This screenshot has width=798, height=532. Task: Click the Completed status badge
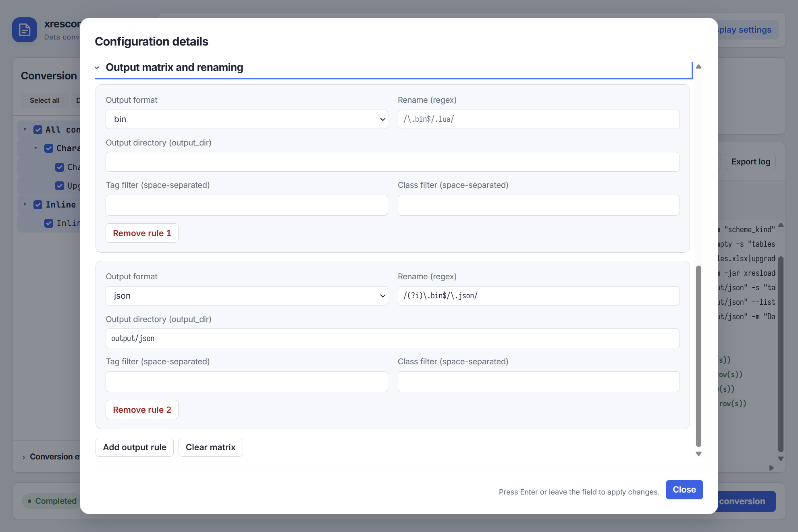click(52, 501)
